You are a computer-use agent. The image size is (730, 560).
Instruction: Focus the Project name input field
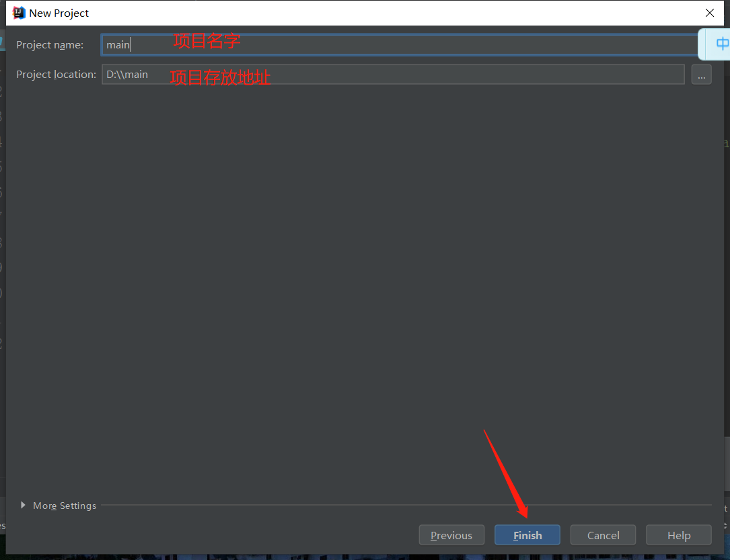point(399,44)
